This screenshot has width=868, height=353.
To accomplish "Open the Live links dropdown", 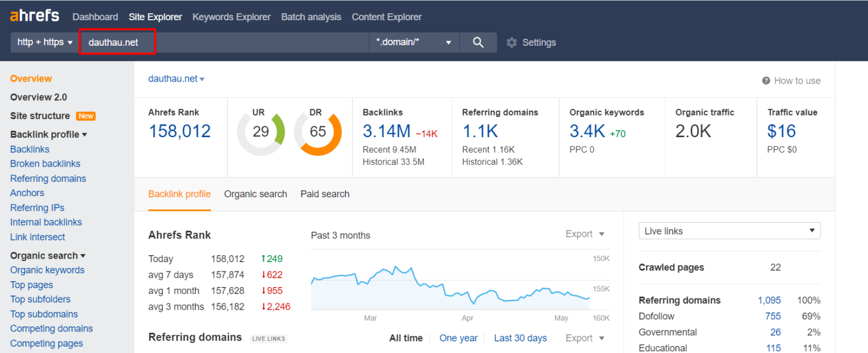I will [x=729, y=231].
